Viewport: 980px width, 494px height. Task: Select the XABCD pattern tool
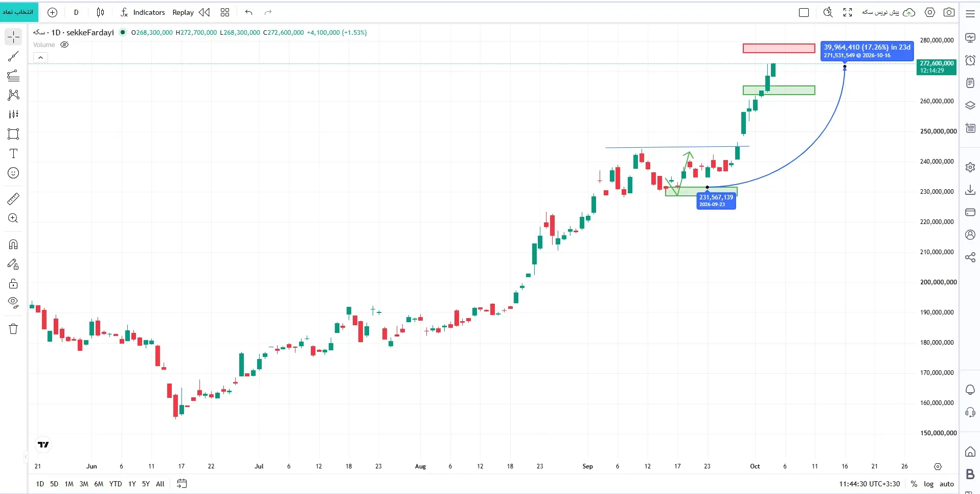coord(13,95)
